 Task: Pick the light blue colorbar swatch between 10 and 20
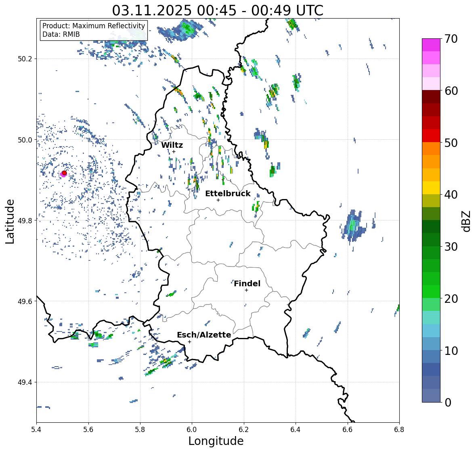point(431,331)
